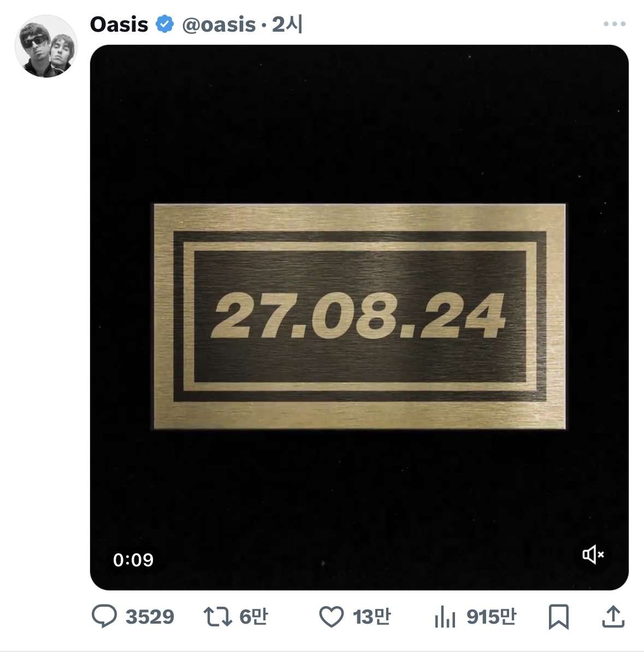Open the Oasis profile avatar
The image size is (644, 657).
[46, 46]
